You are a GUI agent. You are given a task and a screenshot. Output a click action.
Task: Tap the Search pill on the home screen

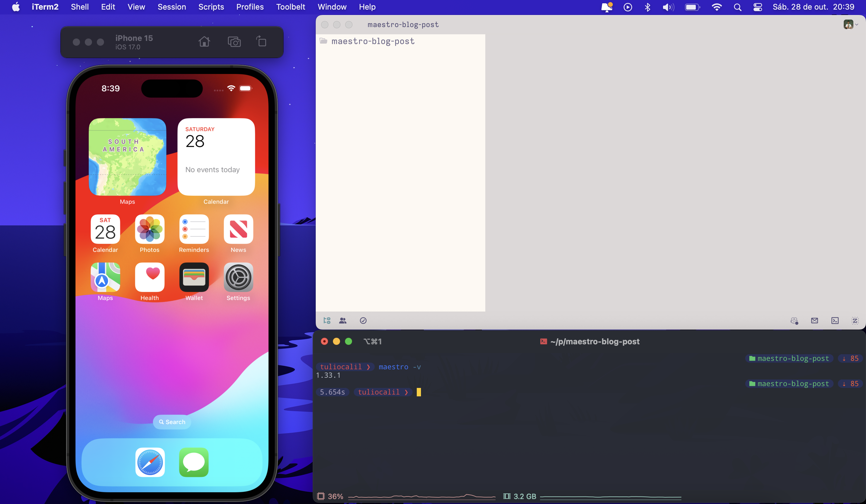[x=172, y=422]
